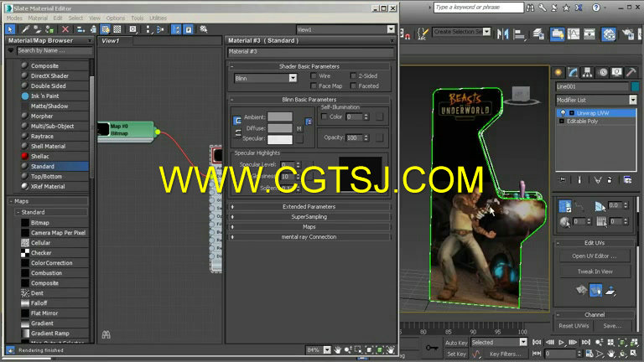This screenshot has width=644, height=362.
Task: Click the Show Background in Preview icon
Action: click(117, 29)
